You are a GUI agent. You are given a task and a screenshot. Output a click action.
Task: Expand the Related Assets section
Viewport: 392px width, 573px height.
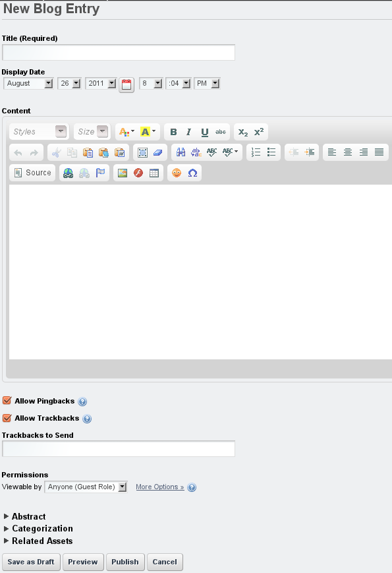click(38, 541)
